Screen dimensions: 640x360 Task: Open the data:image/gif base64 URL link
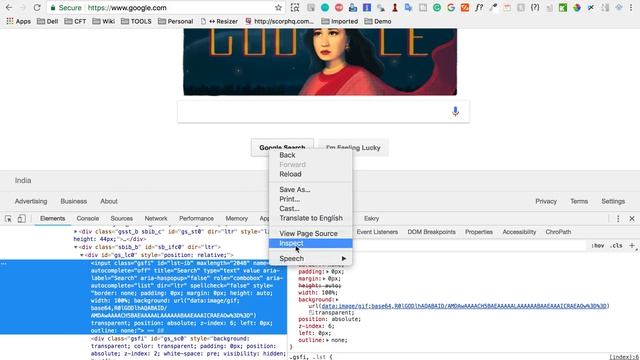[x=464, y=306]
